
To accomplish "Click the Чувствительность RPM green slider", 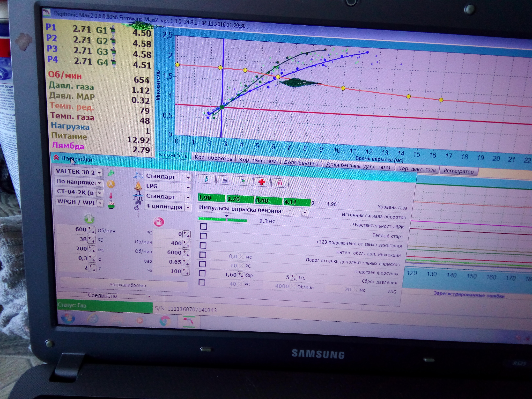I will tap(222, 219).
